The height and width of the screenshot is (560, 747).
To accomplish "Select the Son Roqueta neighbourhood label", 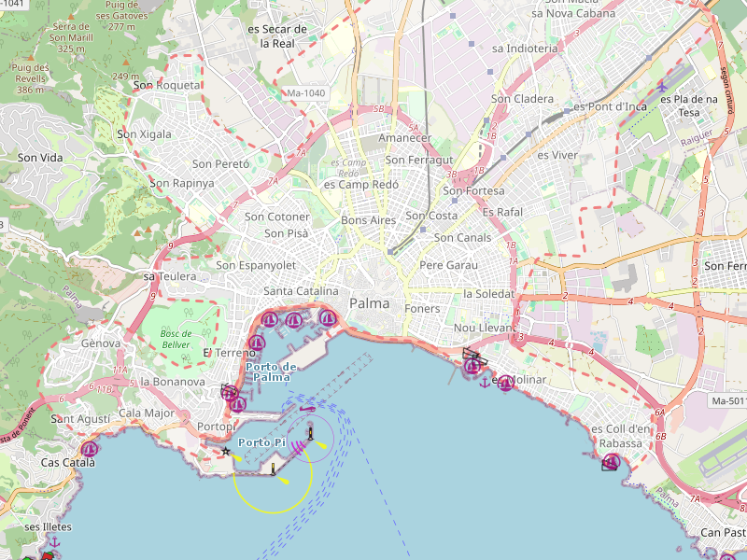I will click(168, 85).
